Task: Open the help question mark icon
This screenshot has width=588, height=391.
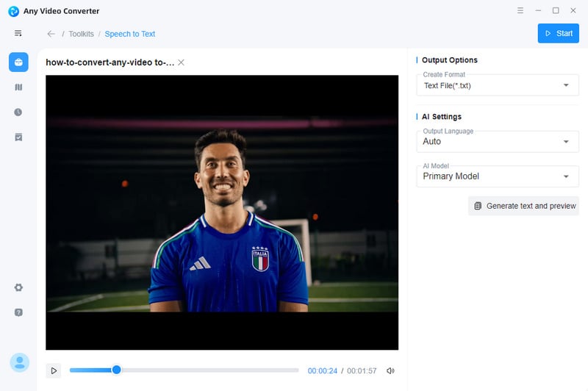Action: point(18,312)
